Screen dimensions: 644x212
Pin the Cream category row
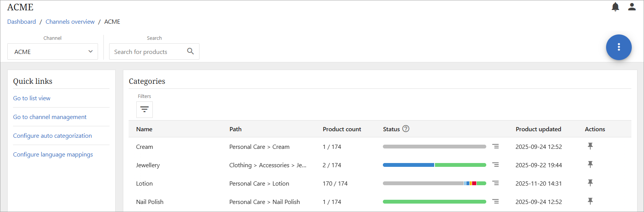(590, 146)
